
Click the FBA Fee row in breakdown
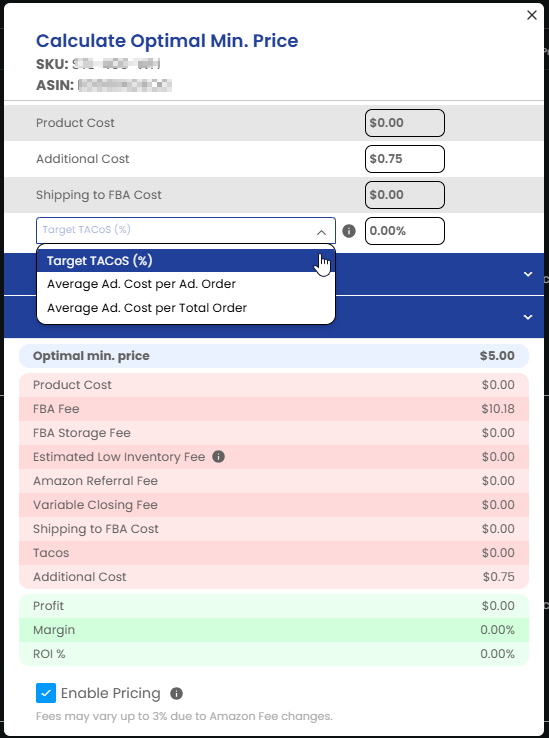point(274,409)
